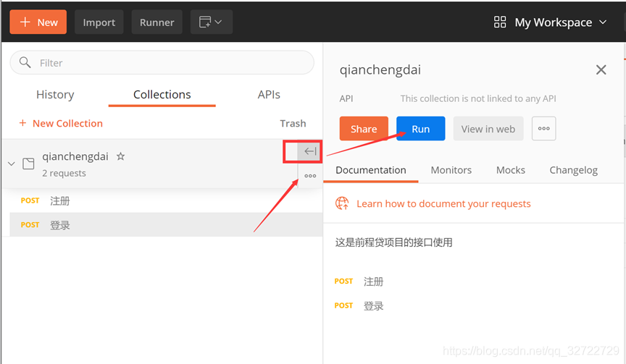Switch to the Mocks tab
Screen dimensions: 626x364
coord(511,170)
